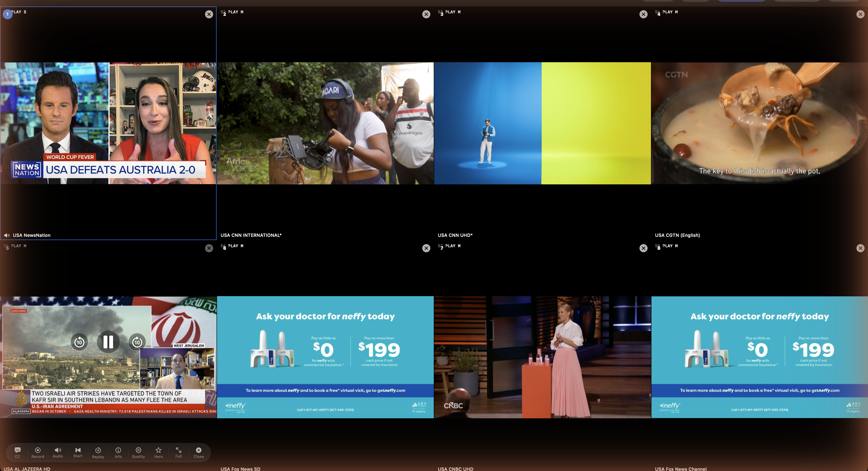Pause the Al Jazeera stream
Screen dimensions: 868x471
[108, 342]
